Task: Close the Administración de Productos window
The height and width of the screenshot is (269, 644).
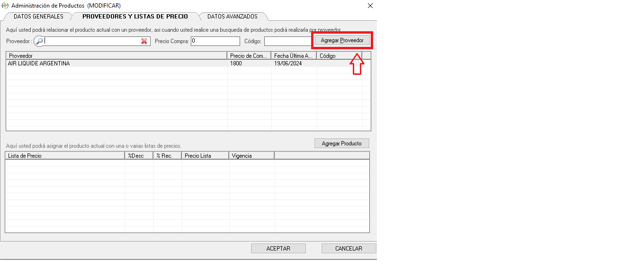Action: click(370, 6)
